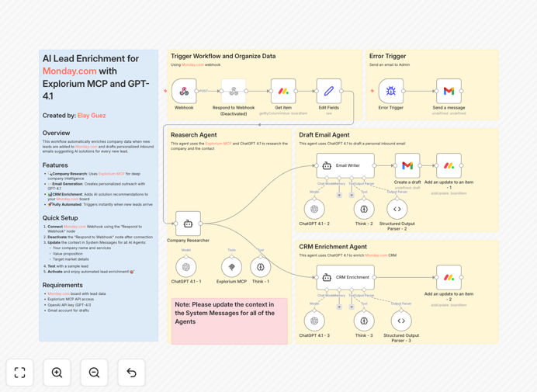Click the Reasearch Agent heading

coord(194,135)
